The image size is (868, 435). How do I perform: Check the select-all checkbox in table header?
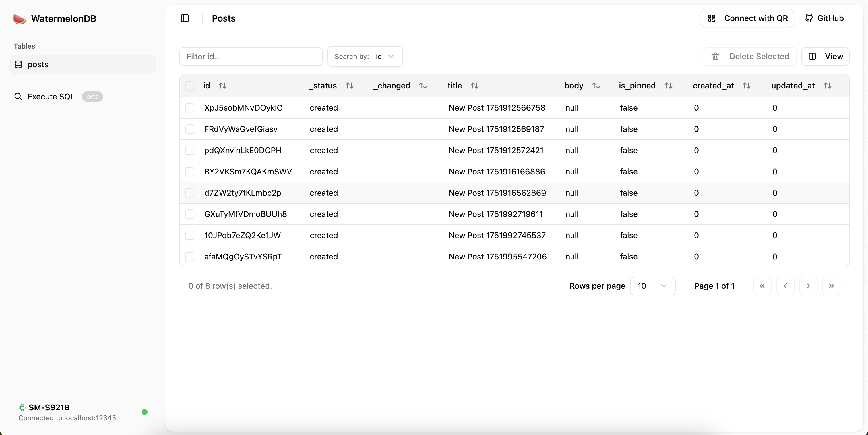(x=190, y=86)
